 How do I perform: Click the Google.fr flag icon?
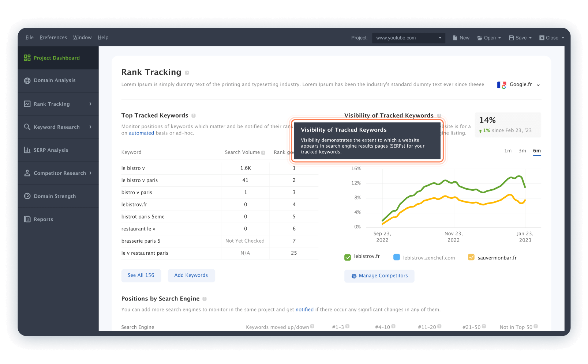point(501,85)
